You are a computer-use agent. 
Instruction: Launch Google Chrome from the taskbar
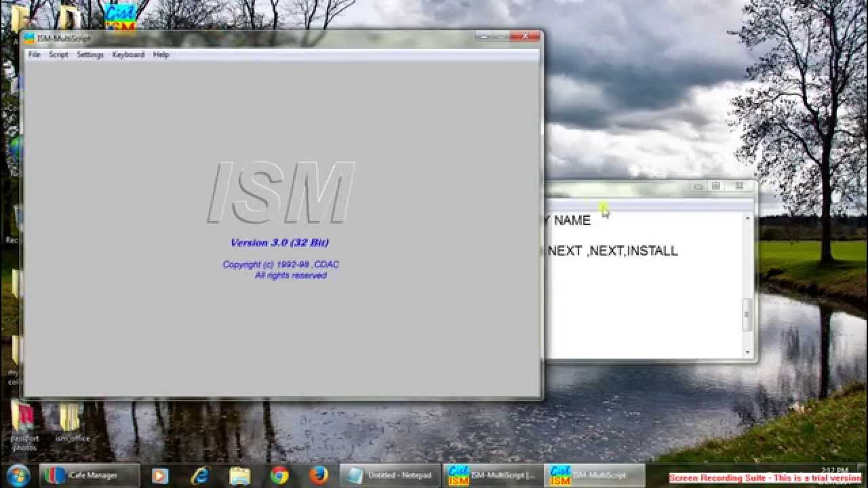click(x=279, y=475)
